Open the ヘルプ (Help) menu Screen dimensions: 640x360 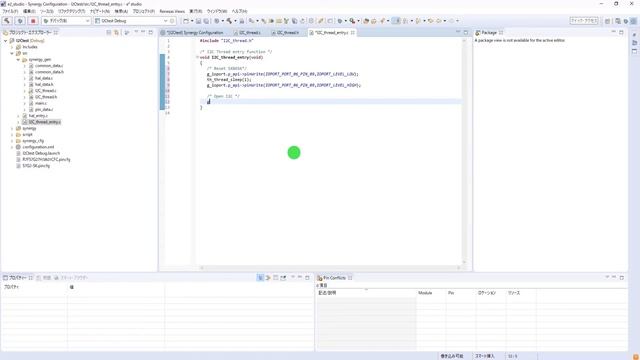pos(240,11)
